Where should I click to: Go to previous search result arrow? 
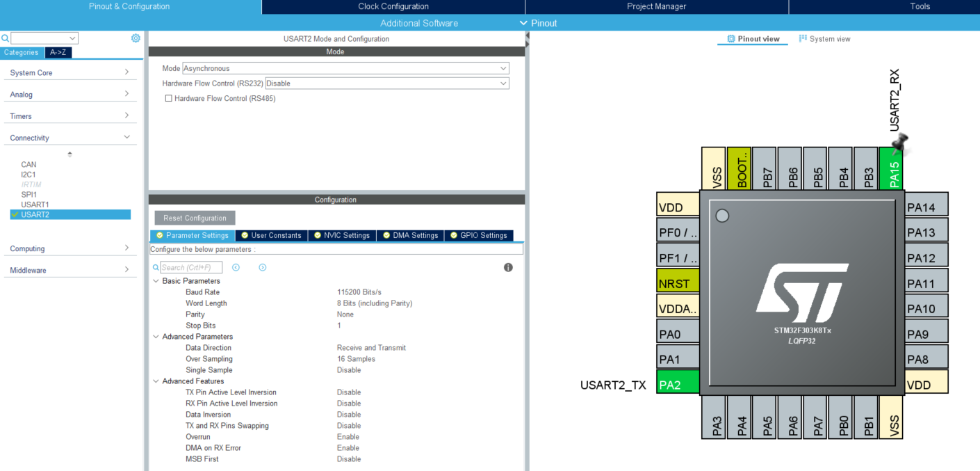(236, 267)
